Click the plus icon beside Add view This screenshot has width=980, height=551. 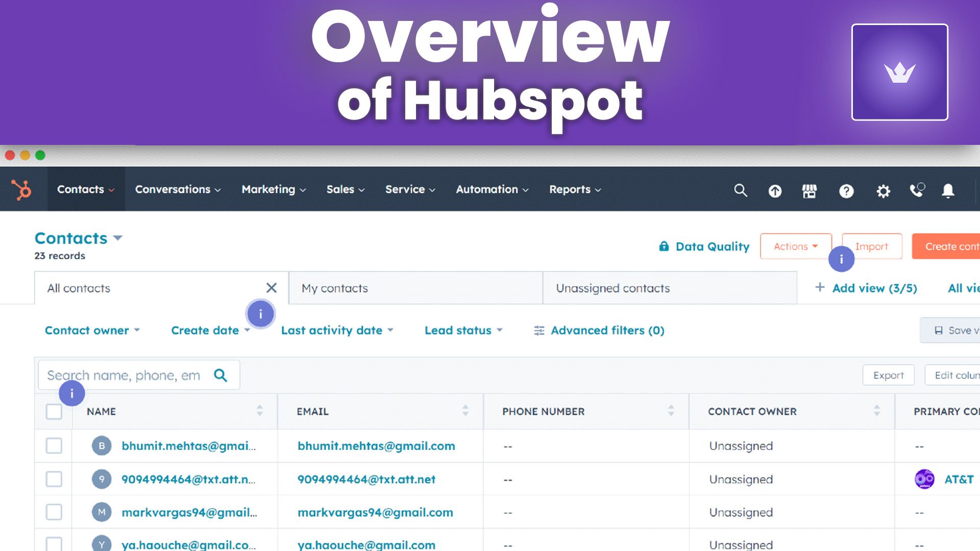pyautogui.click(x=820, y=287)
